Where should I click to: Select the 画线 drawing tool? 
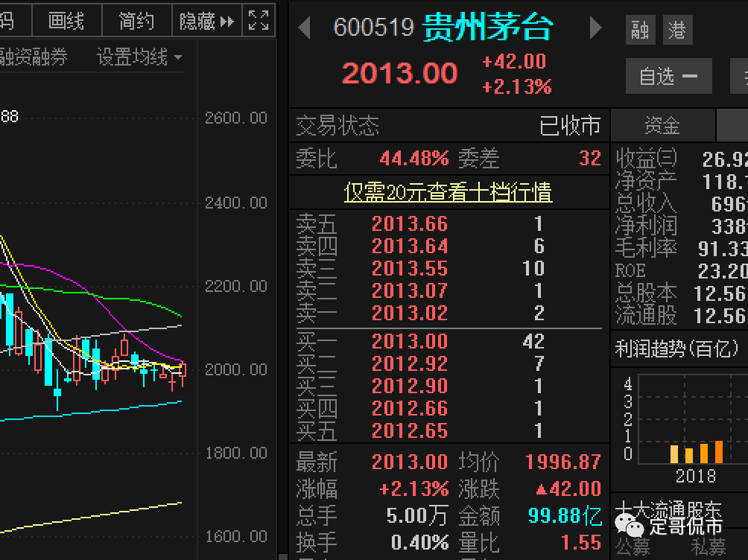pos(66,21)
